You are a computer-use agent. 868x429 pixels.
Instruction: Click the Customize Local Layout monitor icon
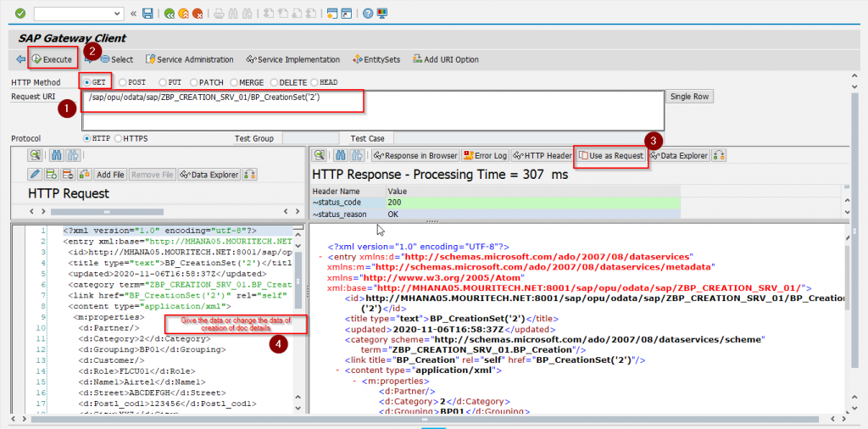(x=382, y=14)
